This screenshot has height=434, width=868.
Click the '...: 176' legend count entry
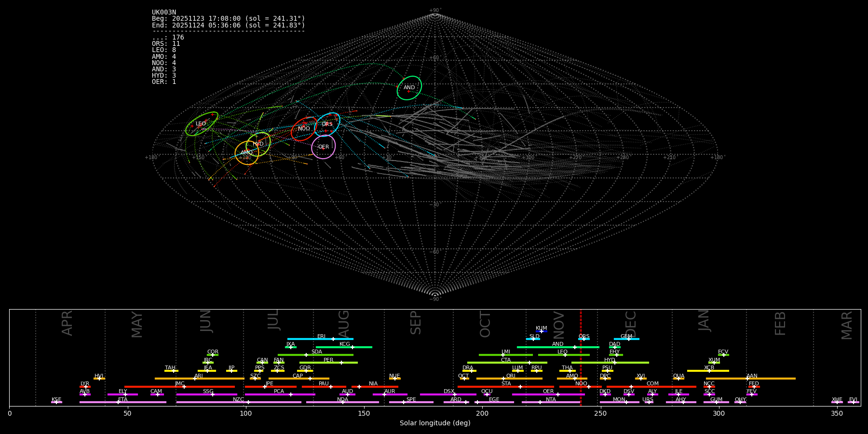pyautogui.click(x=168, y=38)
